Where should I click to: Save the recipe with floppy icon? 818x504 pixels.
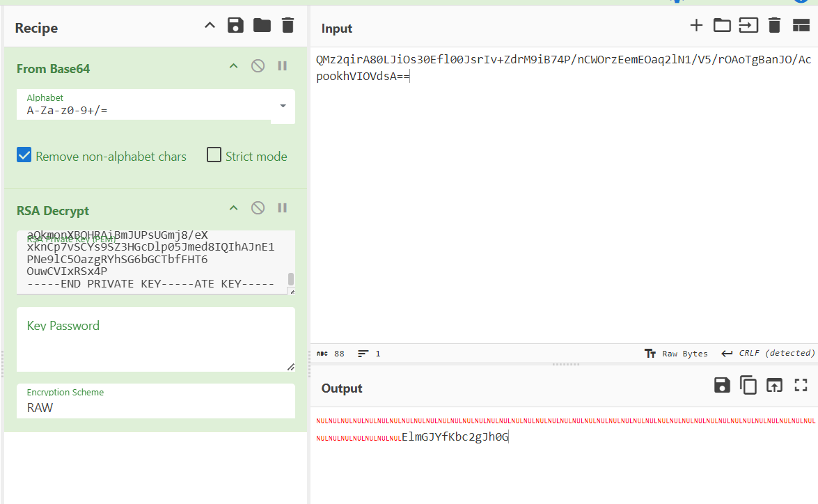click(235, 25)
